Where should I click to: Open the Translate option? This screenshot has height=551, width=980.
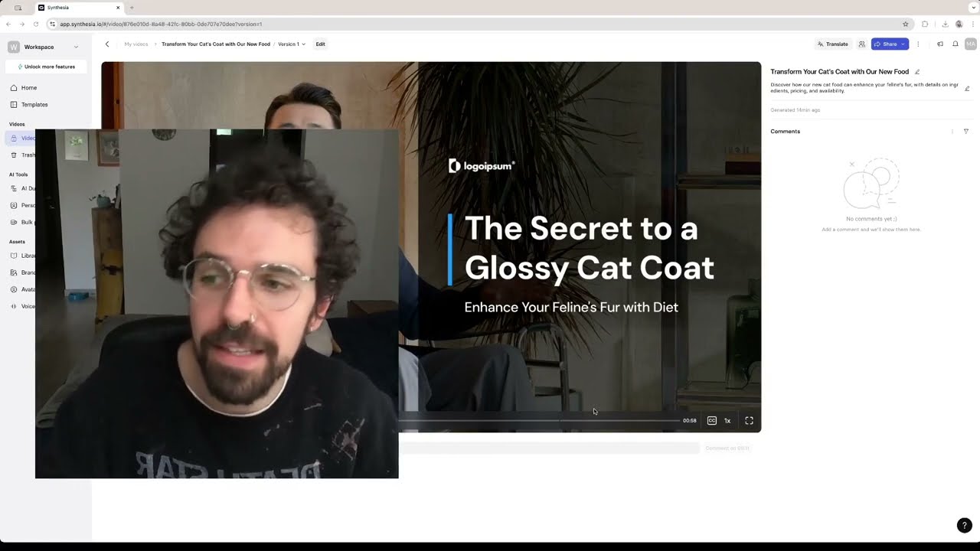[x=833, y=44]
